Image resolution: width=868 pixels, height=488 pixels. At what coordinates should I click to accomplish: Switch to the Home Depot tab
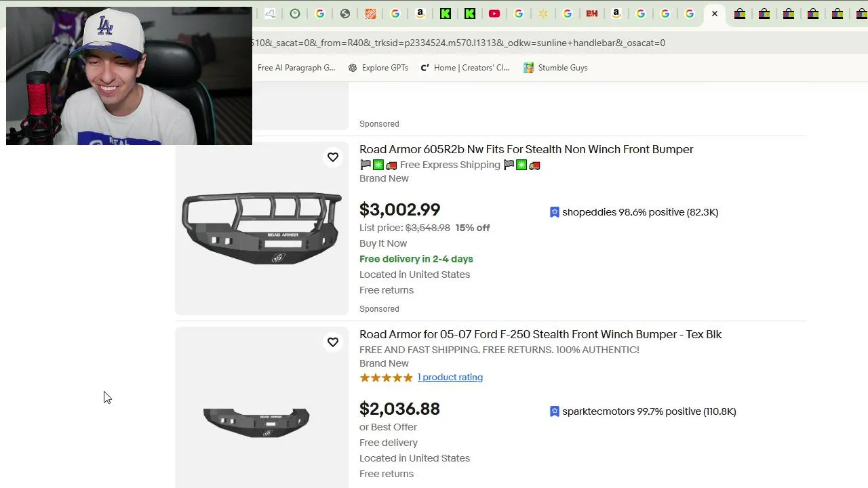coord(370,14)
